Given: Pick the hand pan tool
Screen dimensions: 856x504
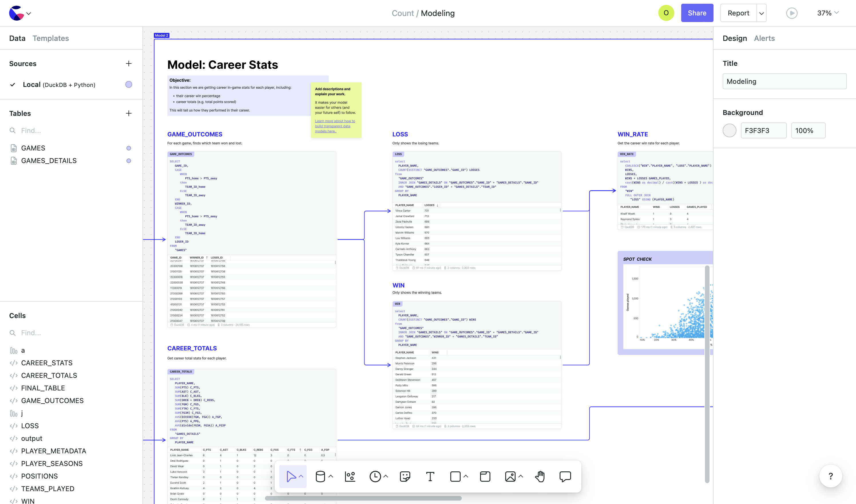Looking at the screenshot, I should point(540,477).
